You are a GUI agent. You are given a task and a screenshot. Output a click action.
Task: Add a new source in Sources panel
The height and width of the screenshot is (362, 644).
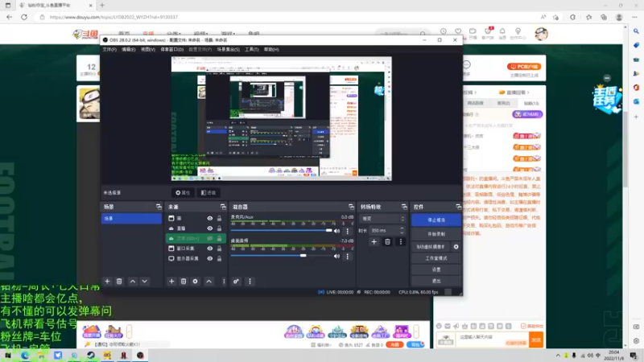click(x=171, y=281)
